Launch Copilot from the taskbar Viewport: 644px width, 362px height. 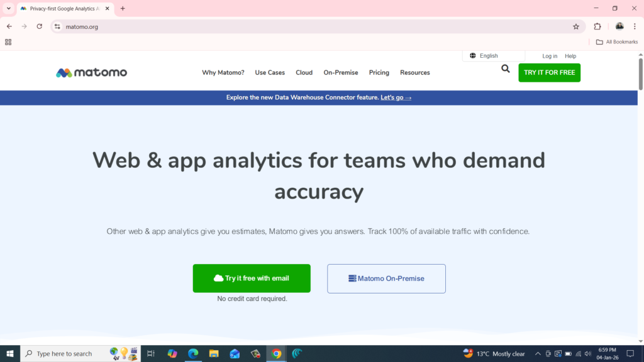pos(172,353)
